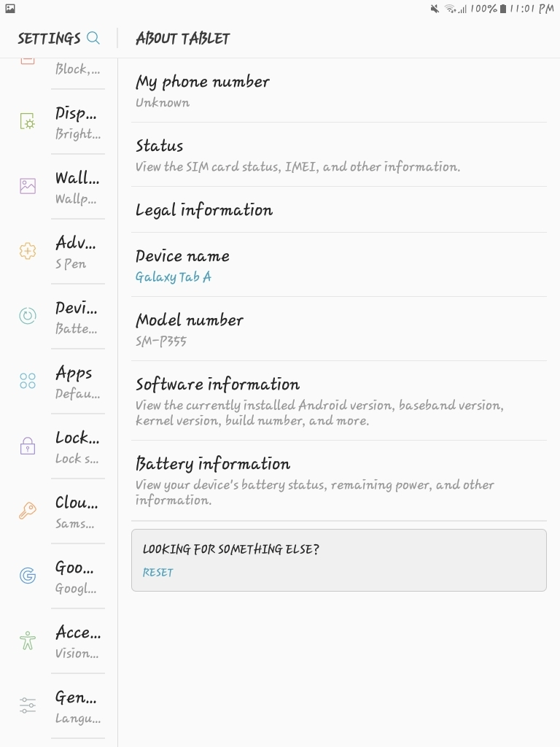
Task: Open Accessibility via the person icon
Action: click(x=28, y=640)
